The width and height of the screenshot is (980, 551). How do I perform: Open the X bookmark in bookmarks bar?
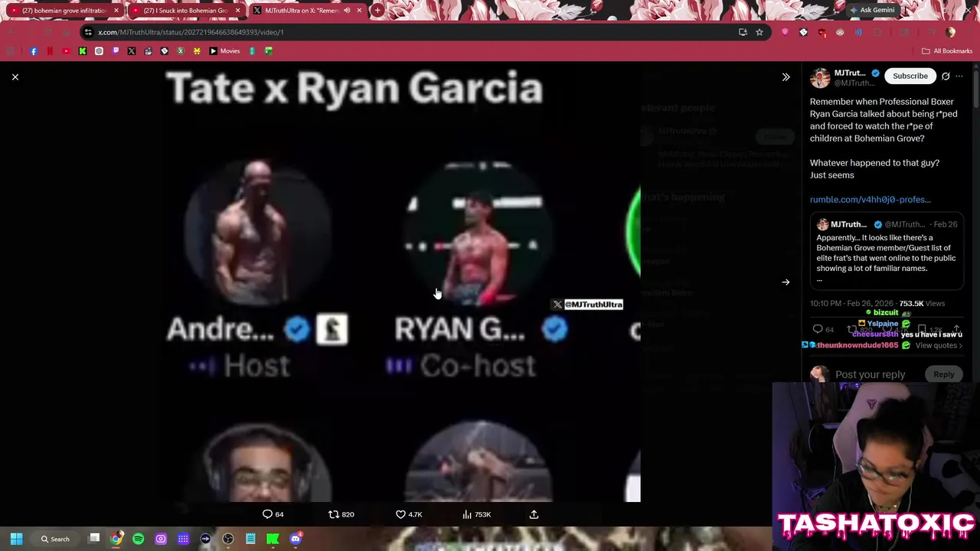click(x=132, y=51)
